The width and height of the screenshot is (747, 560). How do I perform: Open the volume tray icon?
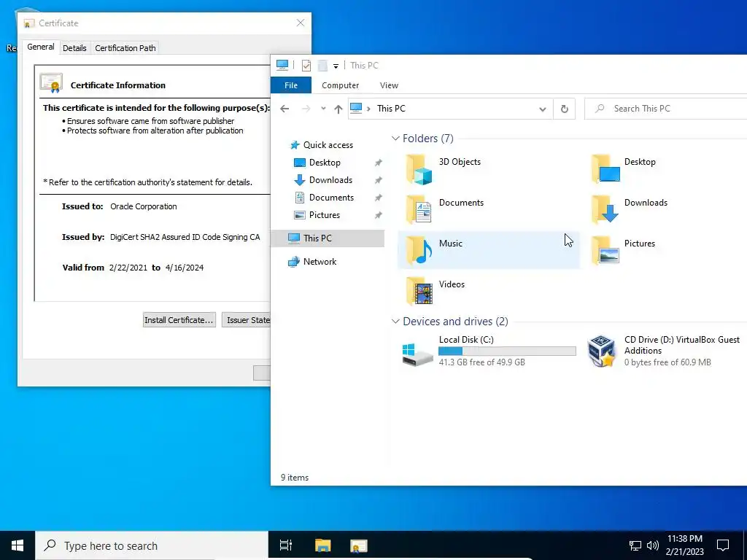click(x=653, y=545)
